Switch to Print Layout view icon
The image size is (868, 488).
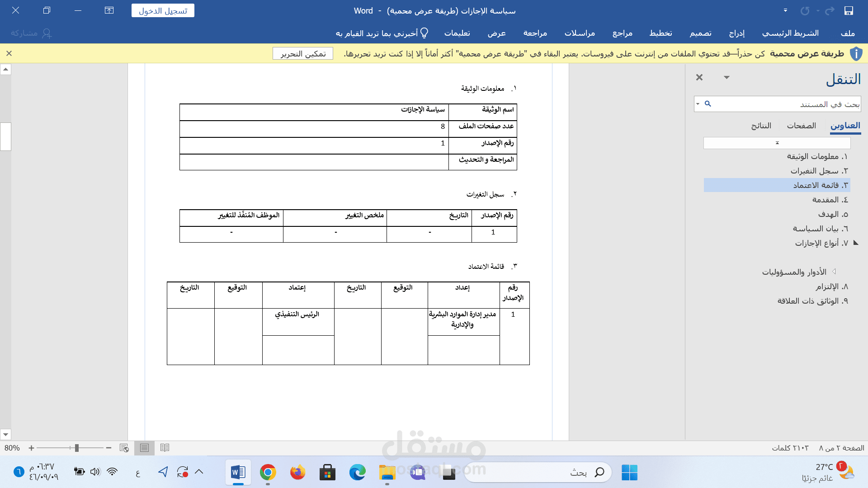tap(144, 448)
